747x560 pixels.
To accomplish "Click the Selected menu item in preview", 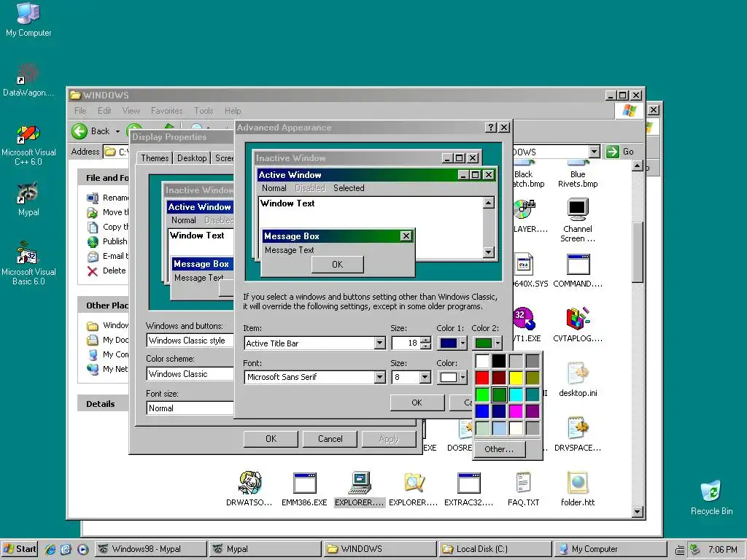I will click(349, 188).
